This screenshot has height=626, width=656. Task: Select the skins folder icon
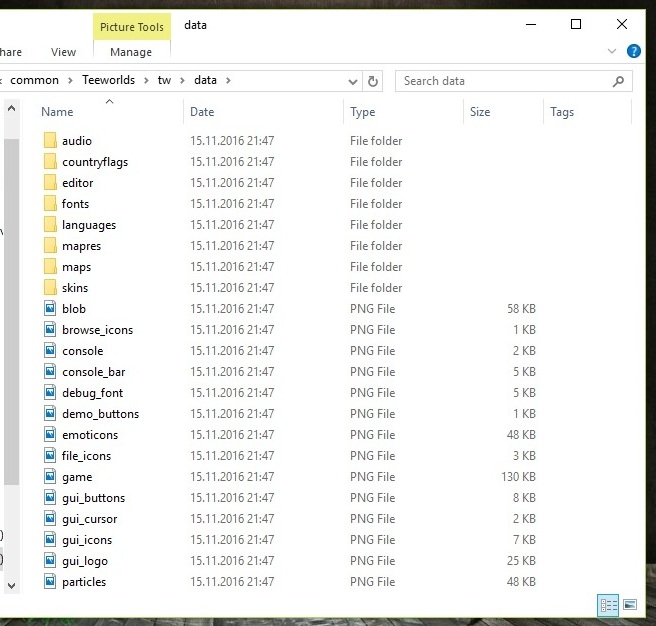pos(51,288)
